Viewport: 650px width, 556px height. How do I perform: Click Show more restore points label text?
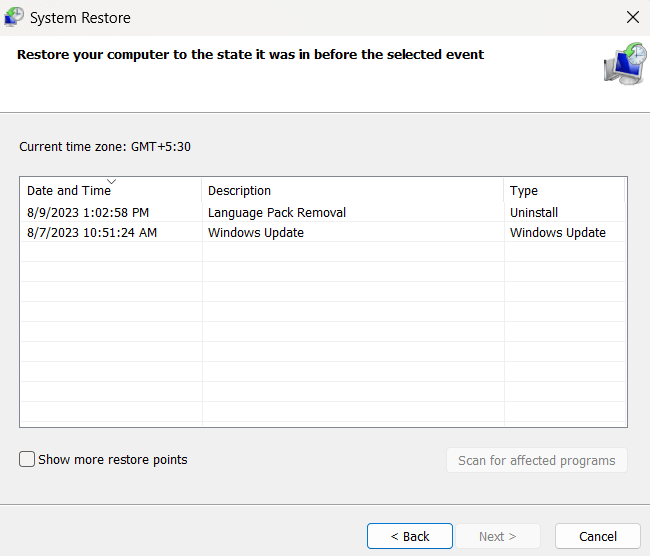tap(113, 459)
